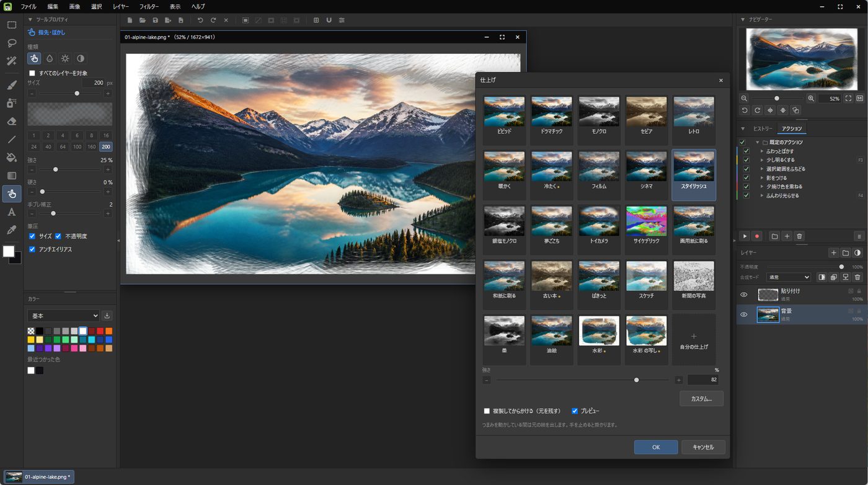Select the lasso selection tool
Screen dimensions: 868x485
11,43
